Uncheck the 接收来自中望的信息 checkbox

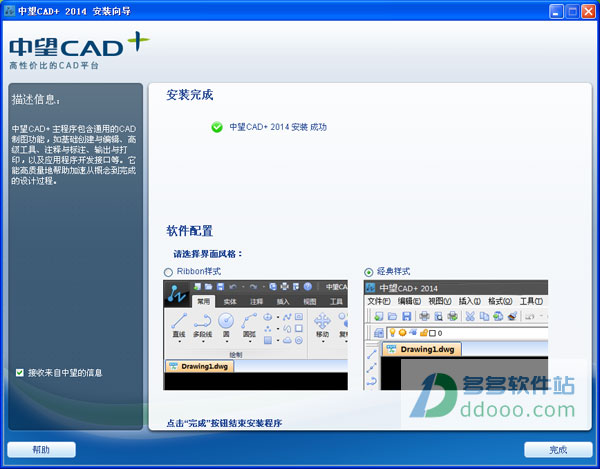click(20, 373)
